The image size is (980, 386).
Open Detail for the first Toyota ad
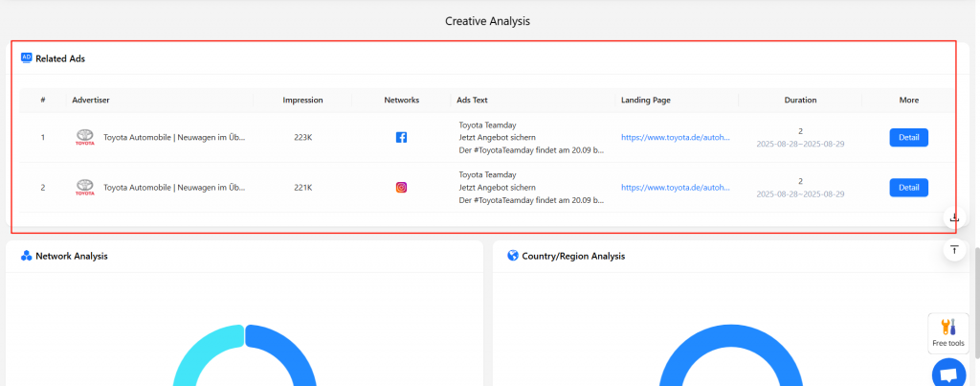[908, 138]
